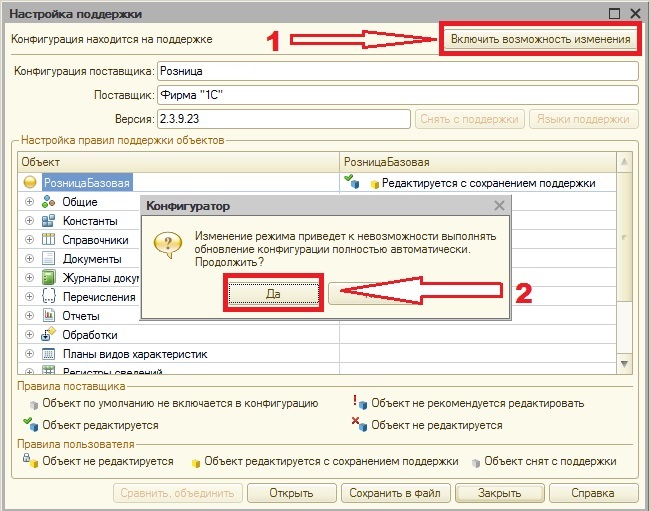Click the Константы tree icon
651x511 pixels.
(x=49, y=221)
